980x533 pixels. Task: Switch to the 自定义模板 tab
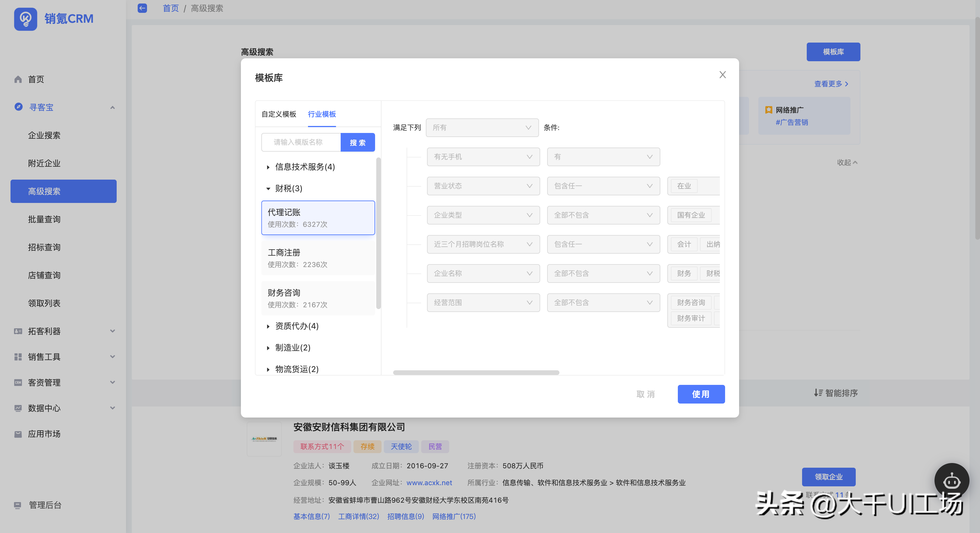(x=279, y=114)
